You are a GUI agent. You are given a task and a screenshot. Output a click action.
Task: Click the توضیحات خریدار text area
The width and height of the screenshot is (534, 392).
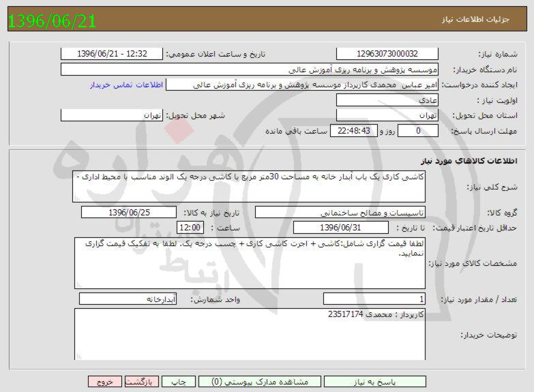coord(250,334)
